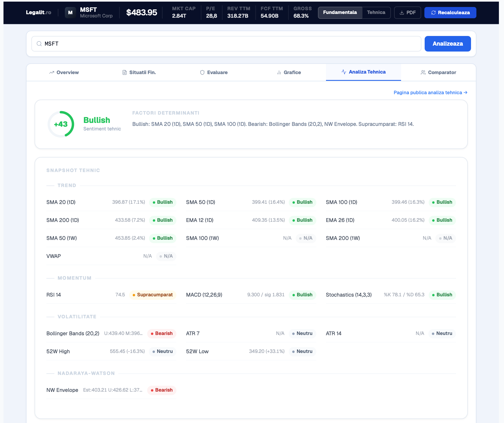Click the GROSS 68.3% metric
The width and height of the screenshot is (504, 423).
302,12
